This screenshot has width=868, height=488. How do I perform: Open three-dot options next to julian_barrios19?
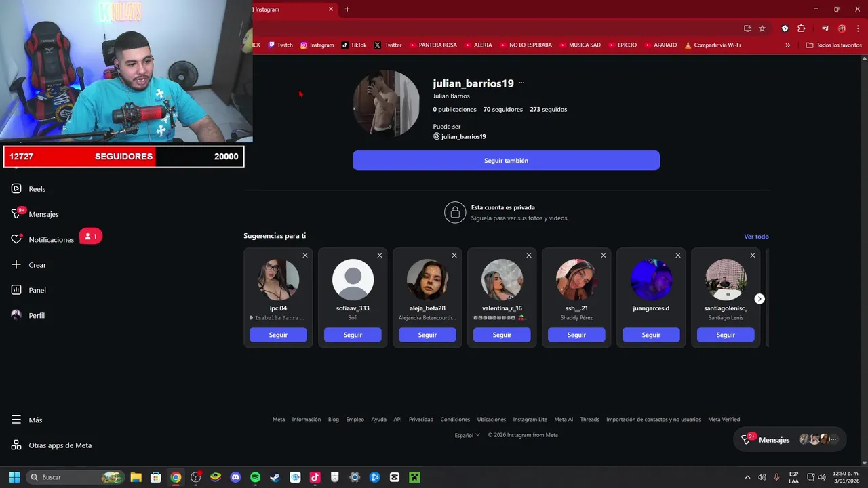(521, 83)
